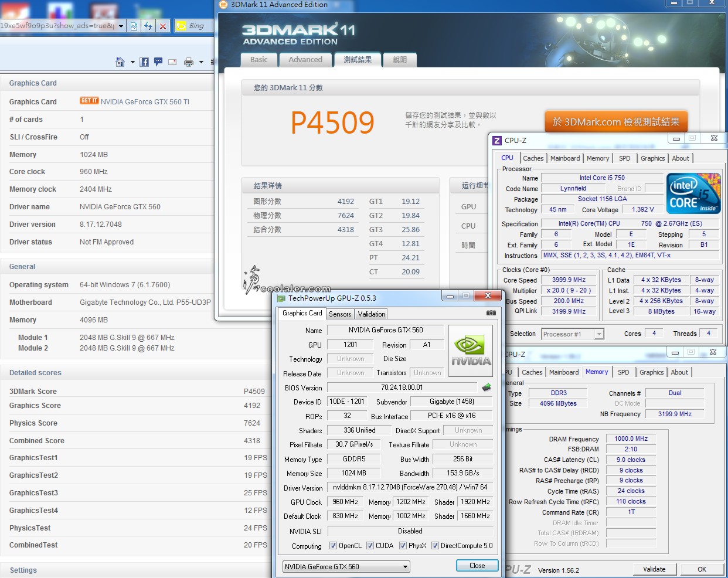Viewport: 728px width, 578px height.
Task: Open the Validation tab in GPU-Z
Action: [372, 314]
